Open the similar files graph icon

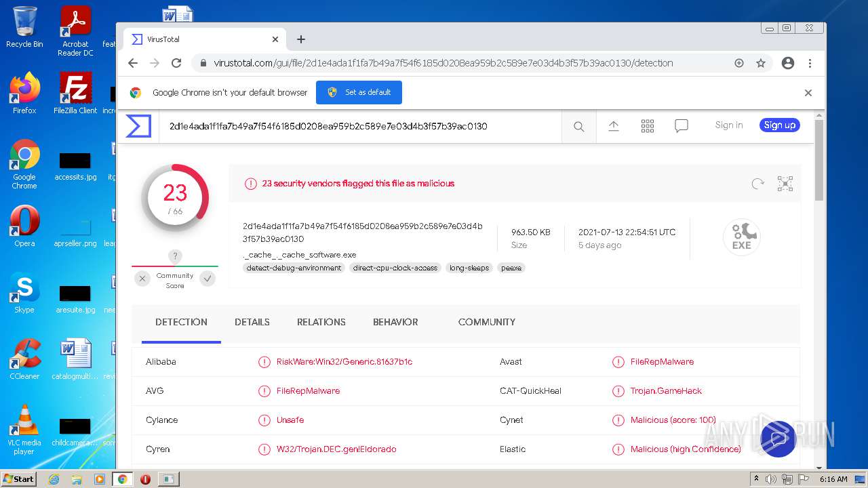[785, 184]
